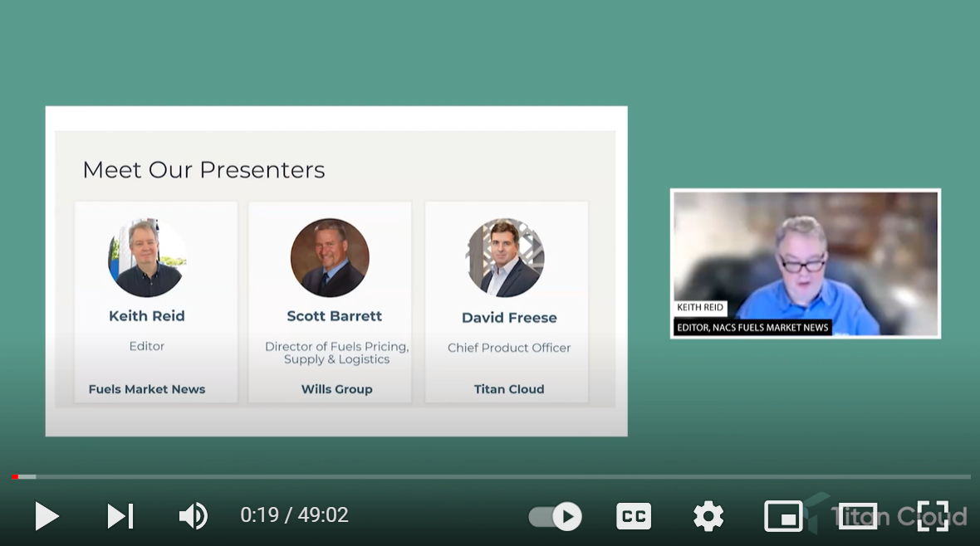Click the 'Meet Our Presenters' heading
This screenshot has width=980, height=546.
point(203,170)
